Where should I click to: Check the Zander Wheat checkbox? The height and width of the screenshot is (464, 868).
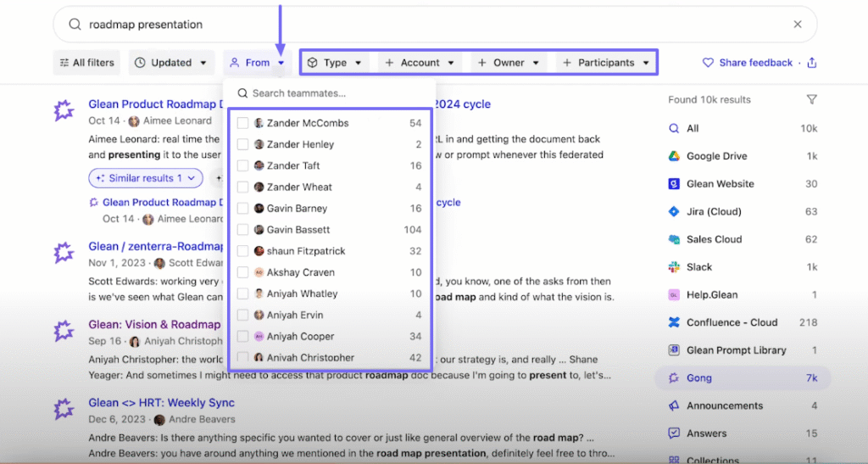point(242,187)
